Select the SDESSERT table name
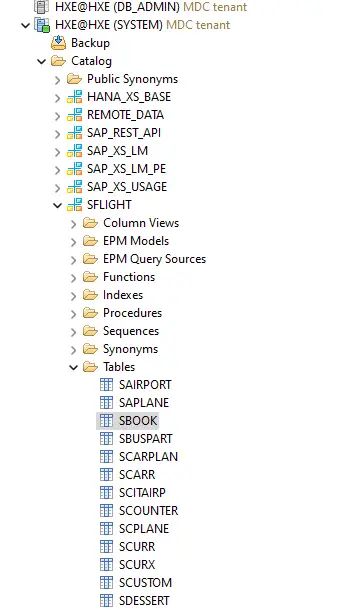This screenshot has width=361, height=610. (144, 601)
